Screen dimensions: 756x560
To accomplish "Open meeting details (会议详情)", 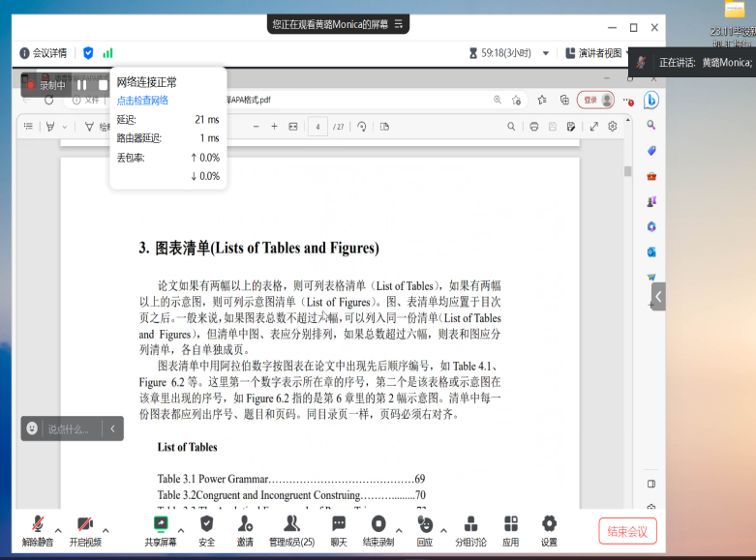I will point(43,53).
